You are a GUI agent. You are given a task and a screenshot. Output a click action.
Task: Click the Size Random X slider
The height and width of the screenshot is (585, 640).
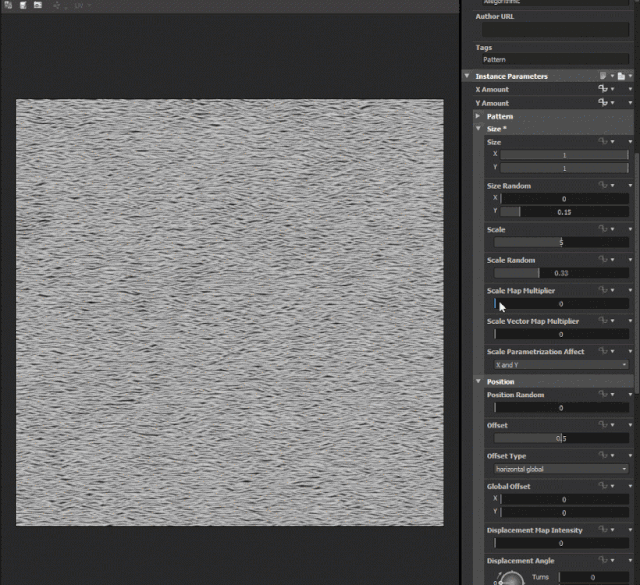(x=564, y=199)
